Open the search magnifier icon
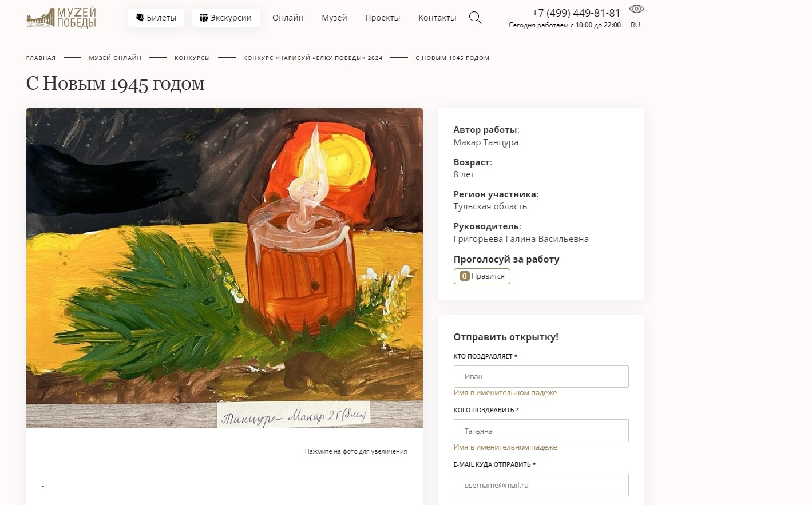812x505 pixels. (475, 18)
